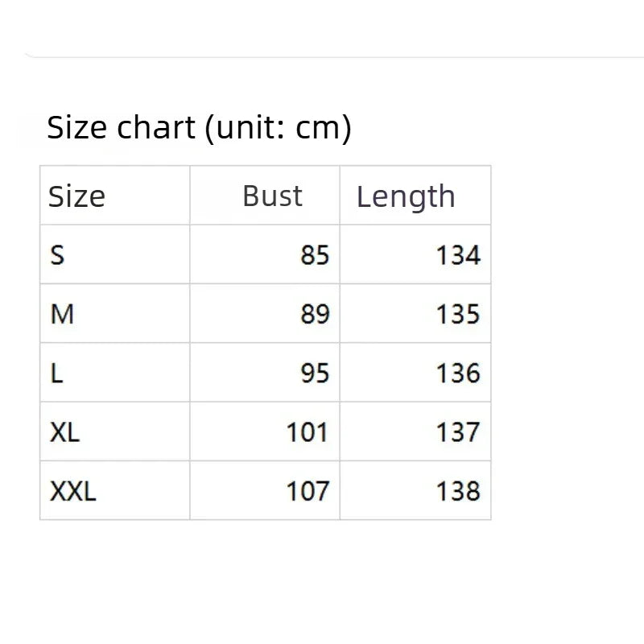Select the 'Length' column header
This screenshot has width=644, height=644.
(x=406, y=196)
